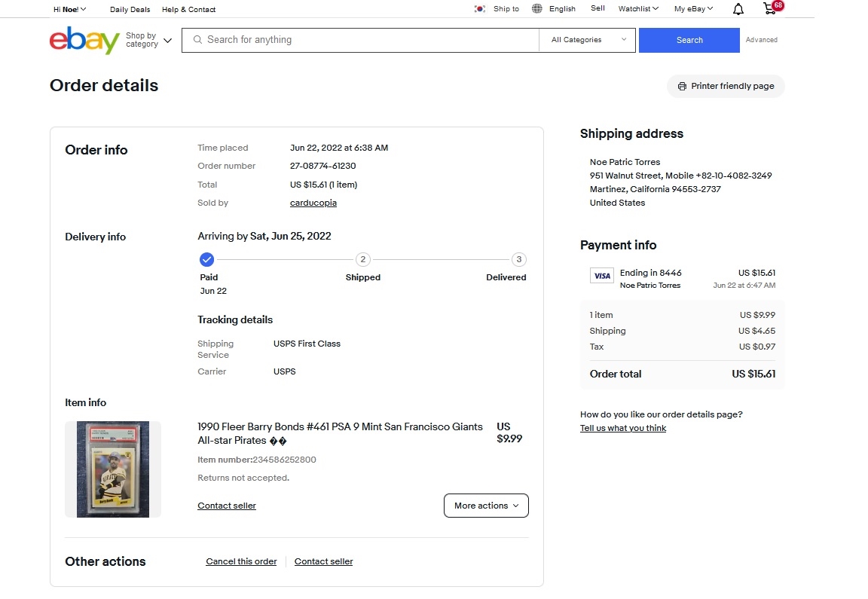Open the 1990 Fleer Barry Bonds item title
868x599 pixels.
340,433
